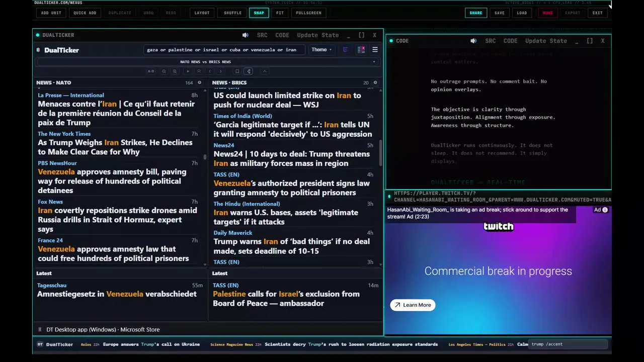
Task: Click the A-B swap button
Action: pyautogui.click(x=151, y=71)
